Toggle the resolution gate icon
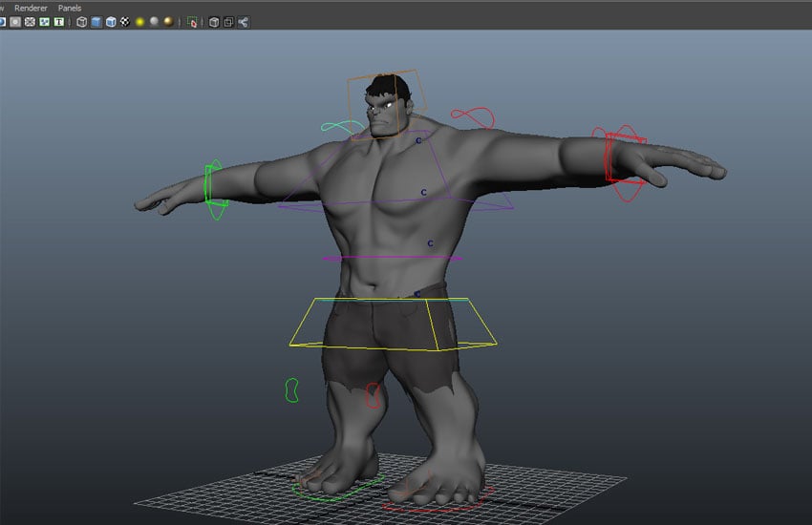Screen dimensions: 812x525 (x=30, y=22)
